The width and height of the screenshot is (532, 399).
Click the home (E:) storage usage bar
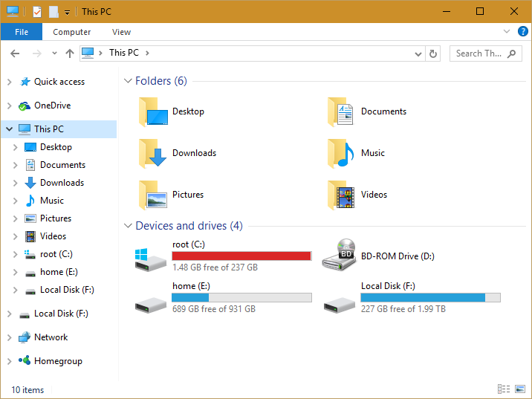coord(241,297)
